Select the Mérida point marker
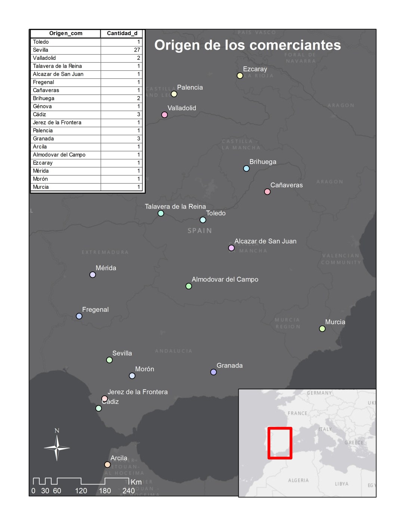This screenshot has height=532, width=411. coord(93,275)
